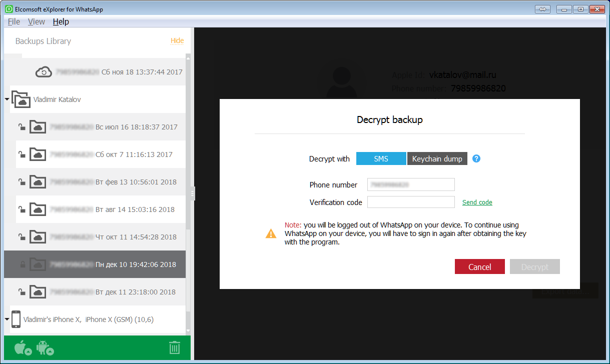Screen dimensions: 610x364
Task: Click the iCloud restore icon for ноя 18 backup
Action: click(44, 72)
